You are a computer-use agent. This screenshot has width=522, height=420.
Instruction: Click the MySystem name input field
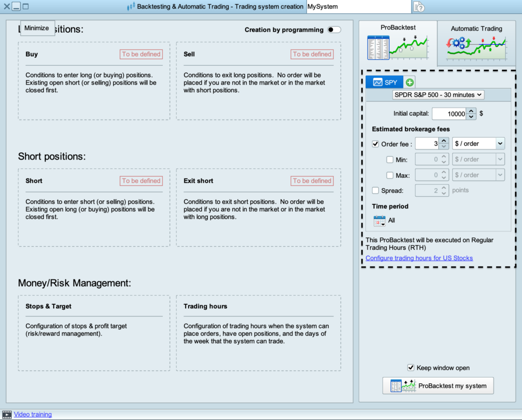[358, 7]
